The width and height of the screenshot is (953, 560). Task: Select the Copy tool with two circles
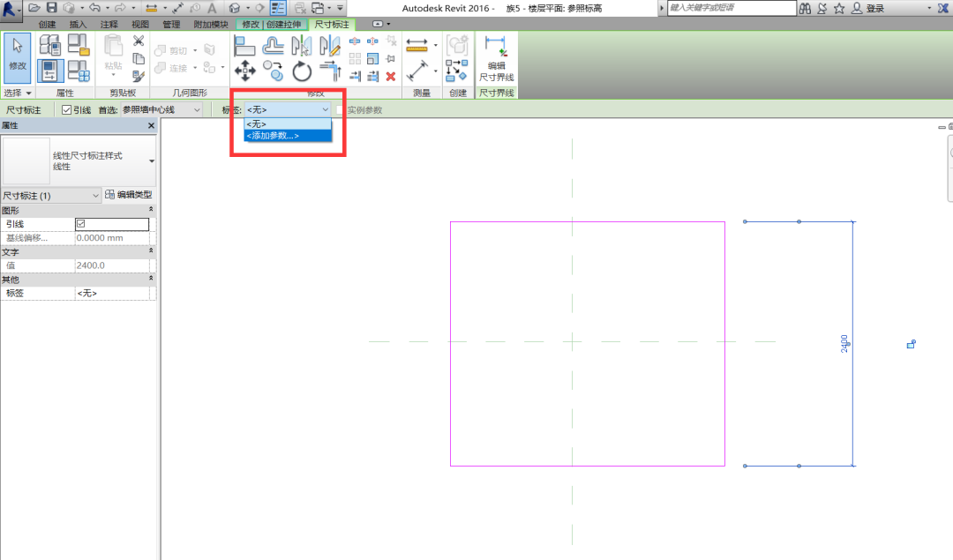[274, 71]
